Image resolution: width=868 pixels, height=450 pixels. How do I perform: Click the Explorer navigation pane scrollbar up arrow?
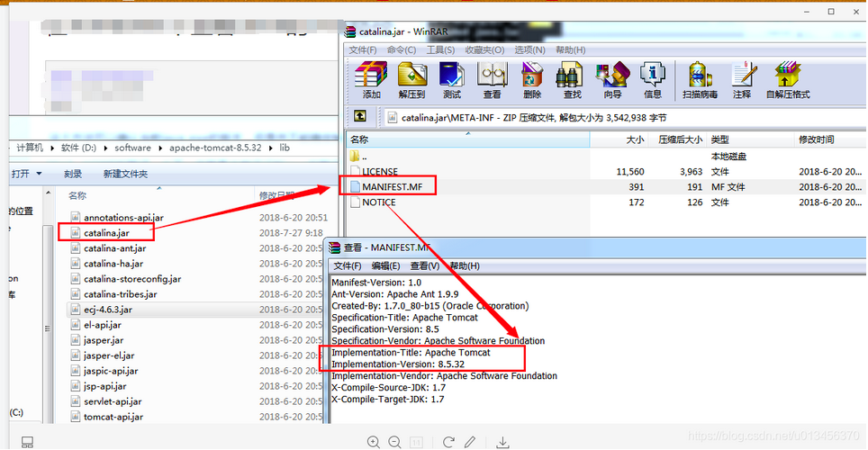48,193
